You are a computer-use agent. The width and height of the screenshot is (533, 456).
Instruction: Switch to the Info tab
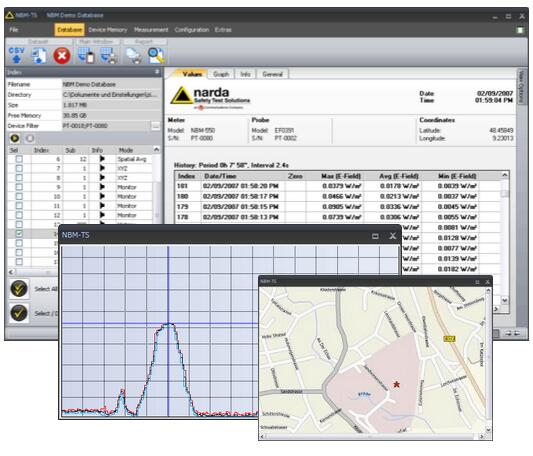coord(245,74)
